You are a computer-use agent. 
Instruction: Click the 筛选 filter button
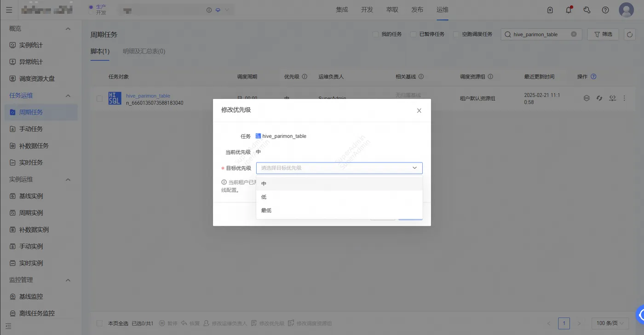[x=603, y=34]
